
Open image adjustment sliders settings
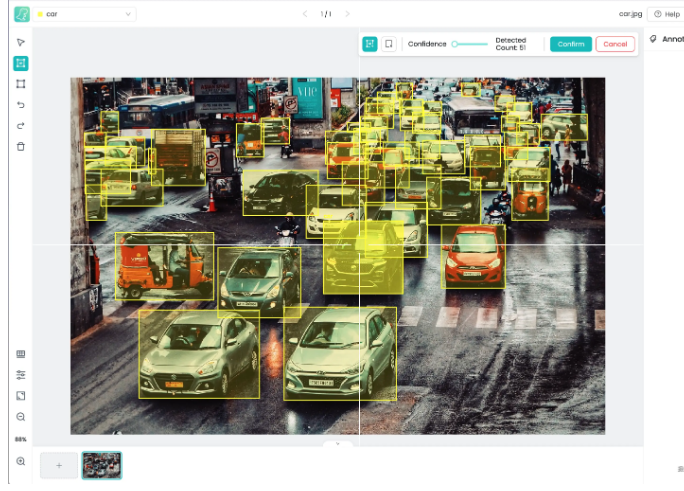coord(21,375)
